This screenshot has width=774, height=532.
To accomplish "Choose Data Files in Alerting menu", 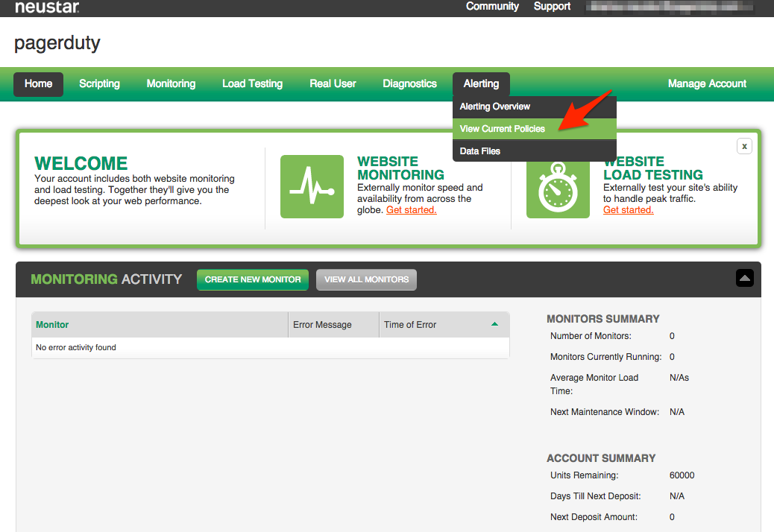I will (x=479, y=151).
